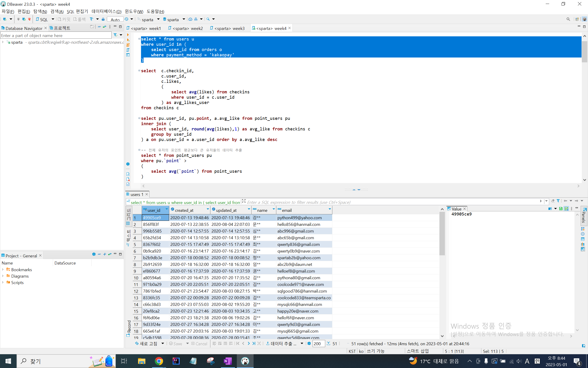Toggle the References panel circle icon

tap(583, 234)
